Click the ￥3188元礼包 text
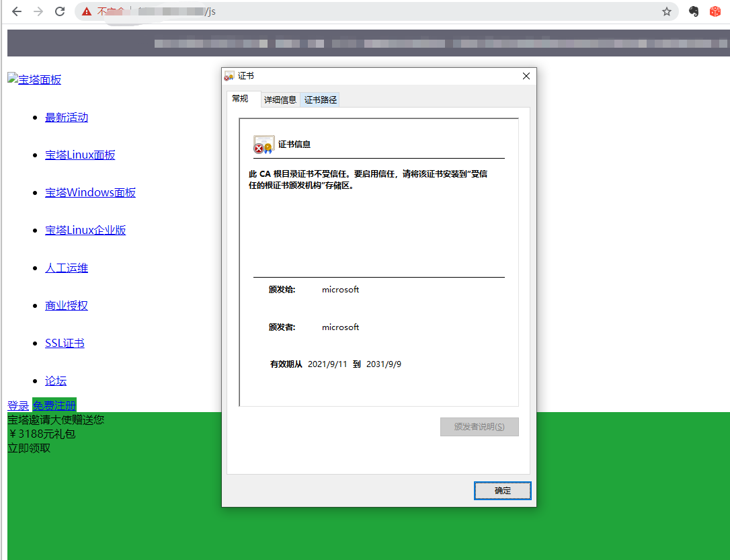Image resolution: width=730 pixels, height=560 pixels. coord(42,434)
